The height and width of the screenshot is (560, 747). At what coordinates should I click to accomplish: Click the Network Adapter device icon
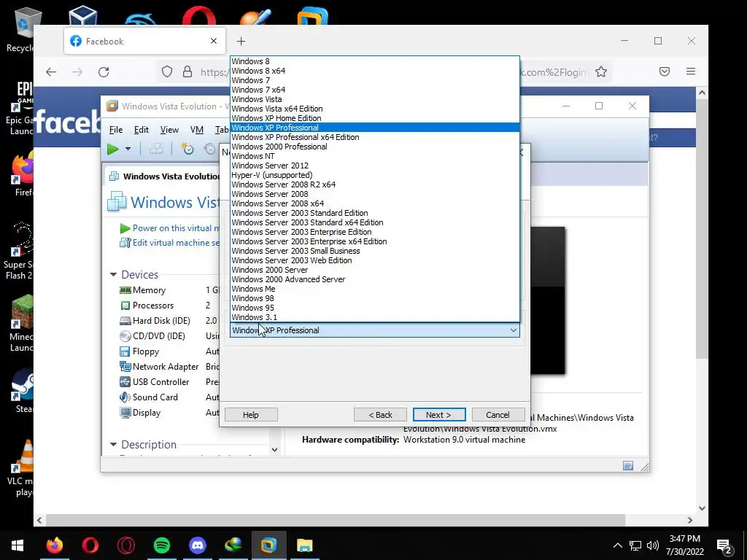tap(125, 367)
